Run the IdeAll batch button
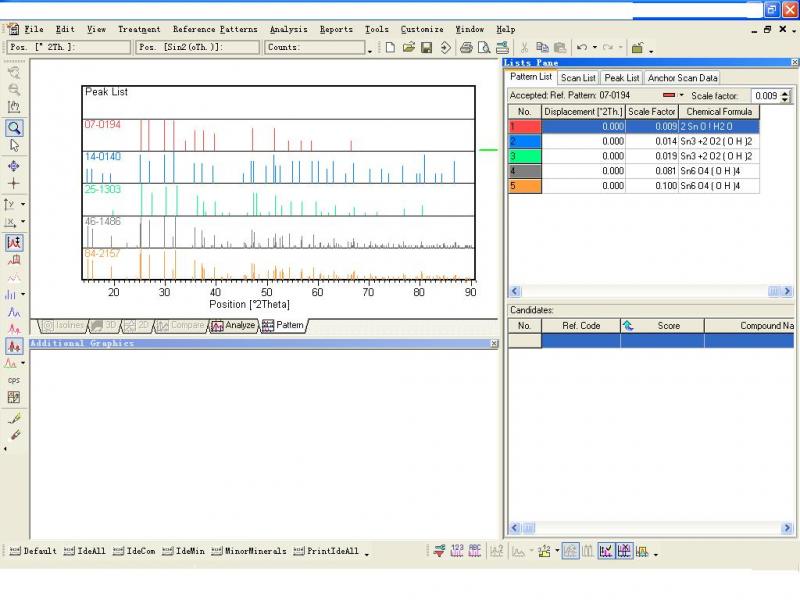This screenshot has width=800, height=600. tap(83, 551)
